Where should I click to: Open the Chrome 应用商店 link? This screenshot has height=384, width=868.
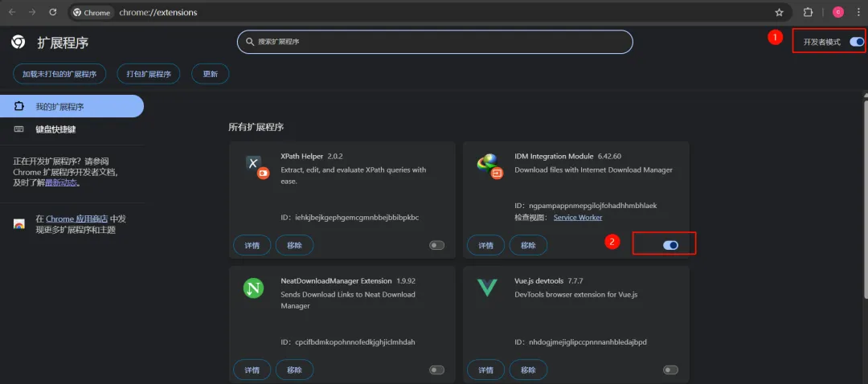click(x=77, y=219)
